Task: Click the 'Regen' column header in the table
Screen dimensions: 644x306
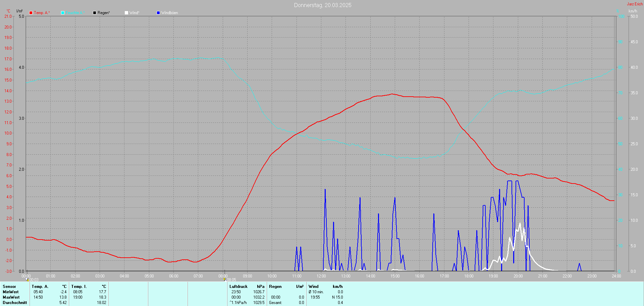Action: (x=275, y=287)
